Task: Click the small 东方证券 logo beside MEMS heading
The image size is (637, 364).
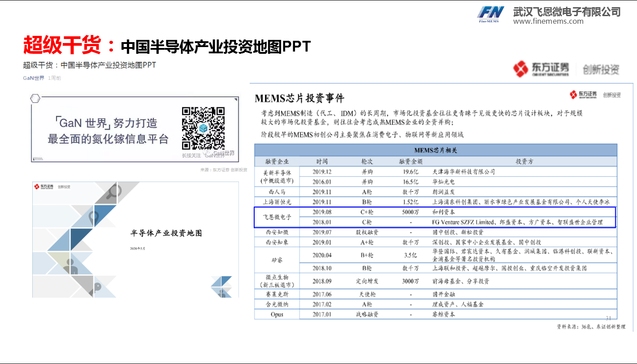Action: [583, 95]
